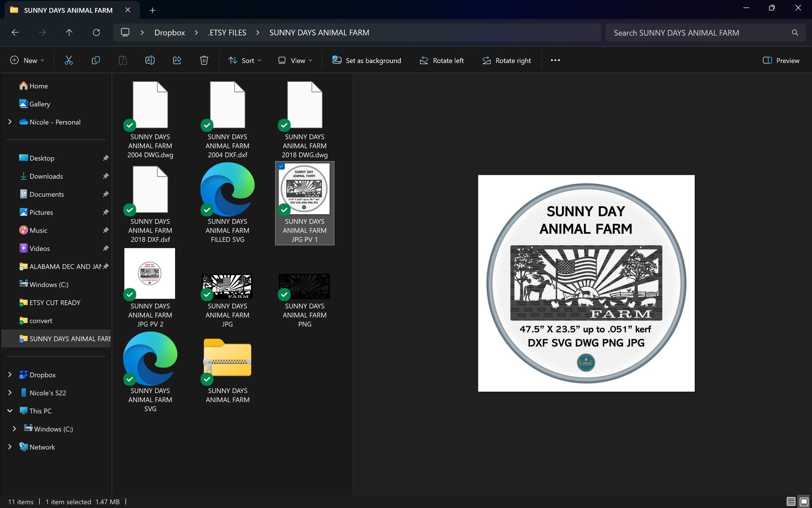Expand the Dropbox tree node
This screenshot has width=812, height=508.
10,375
